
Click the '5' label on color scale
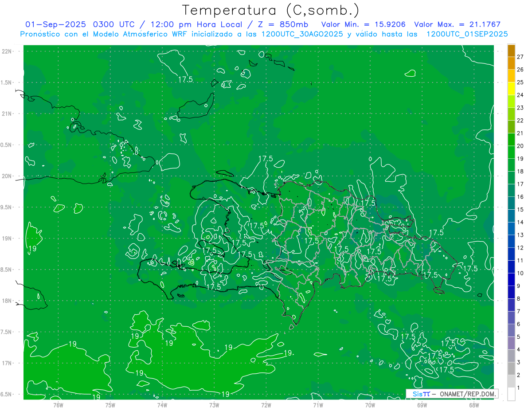click(x=519, y=337)
